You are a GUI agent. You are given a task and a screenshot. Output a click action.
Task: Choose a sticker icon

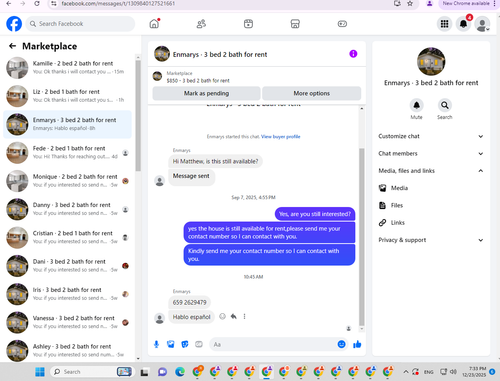pyautogui.click(x=185, y=344)
